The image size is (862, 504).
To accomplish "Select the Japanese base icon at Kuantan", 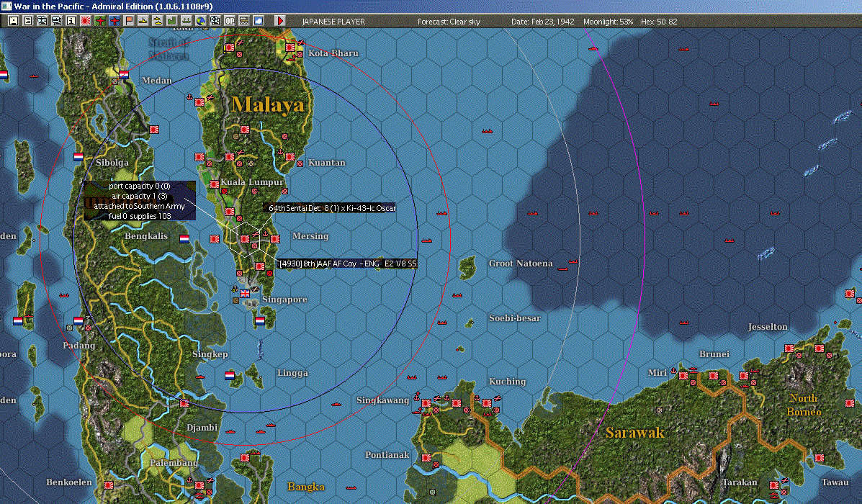I will tap(289, 157).
